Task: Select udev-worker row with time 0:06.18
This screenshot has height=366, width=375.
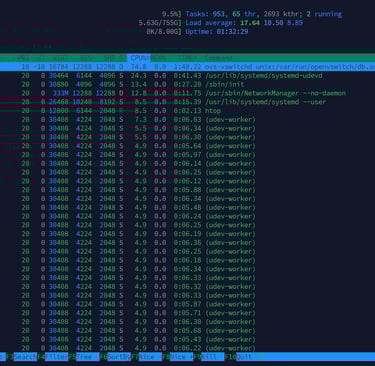Action: 187,260
